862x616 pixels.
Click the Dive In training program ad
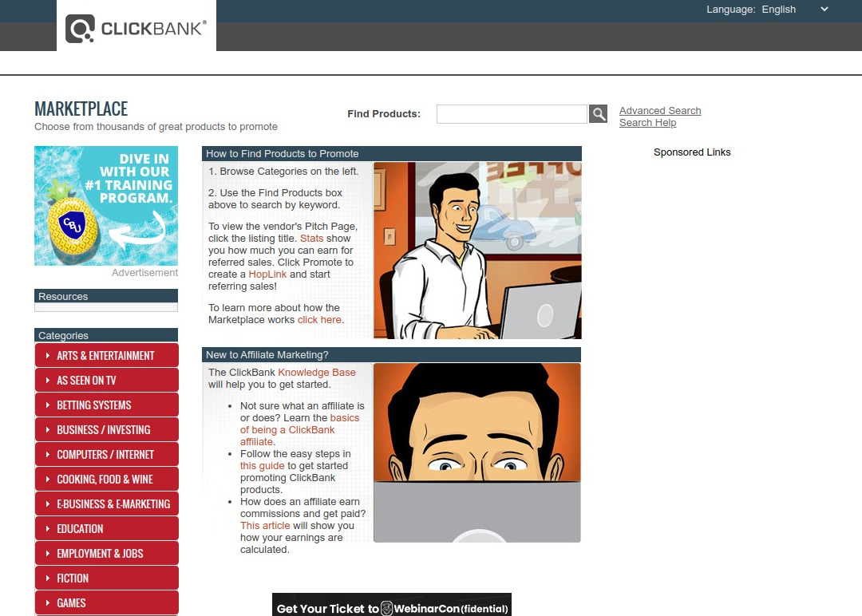[x=106, y=206]
